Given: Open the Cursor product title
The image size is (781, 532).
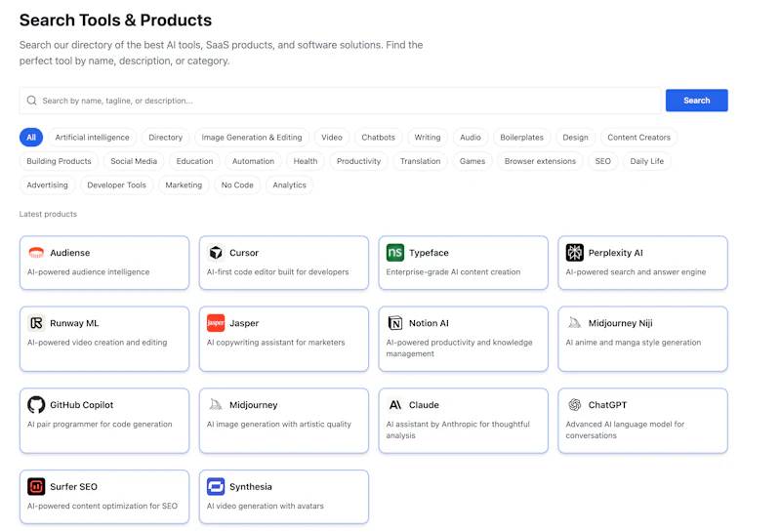Looking at the screenshot, I should (244, 253).
